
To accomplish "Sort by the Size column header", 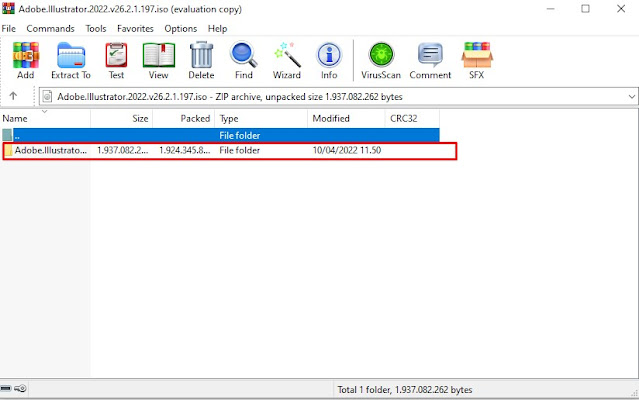I will click(x=121, y=119).
